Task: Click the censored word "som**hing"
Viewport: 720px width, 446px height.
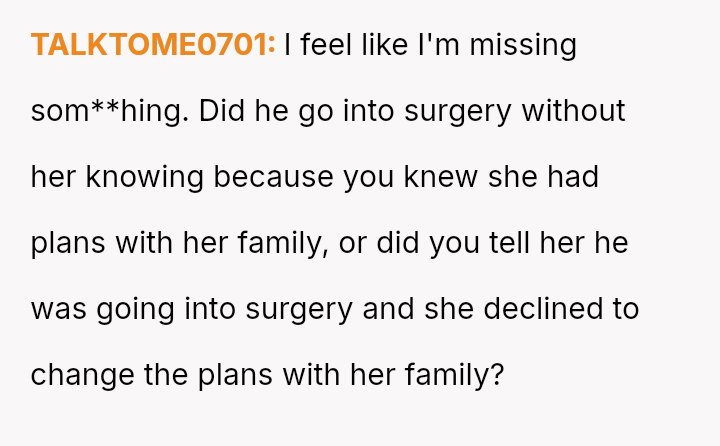Action: coord(109,111)
